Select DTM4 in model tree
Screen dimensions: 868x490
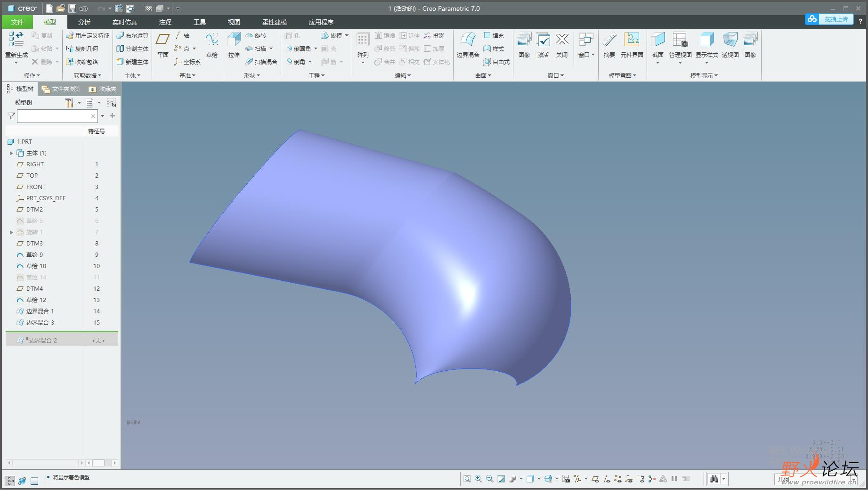click(34, 289)
